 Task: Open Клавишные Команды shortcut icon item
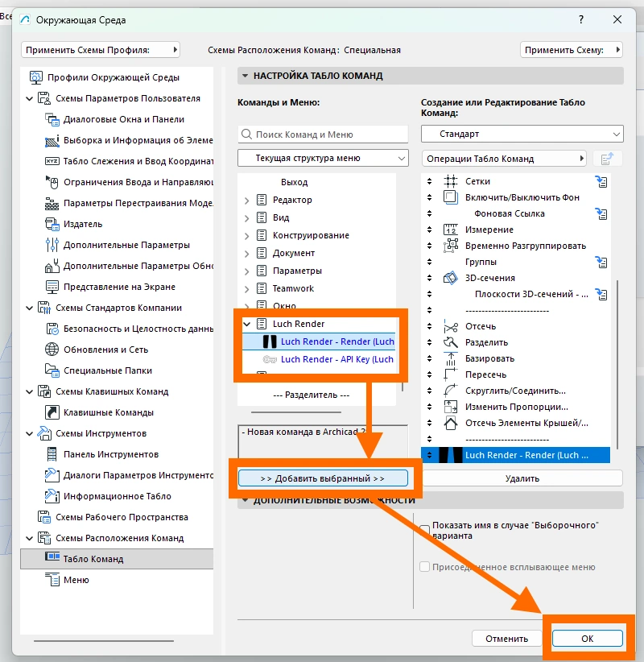point(52,412)
